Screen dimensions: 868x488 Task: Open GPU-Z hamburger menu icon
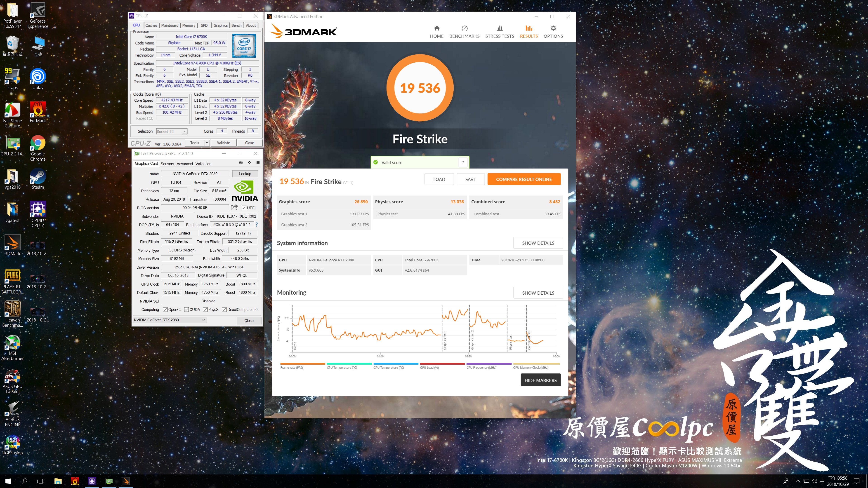point(258,162)
